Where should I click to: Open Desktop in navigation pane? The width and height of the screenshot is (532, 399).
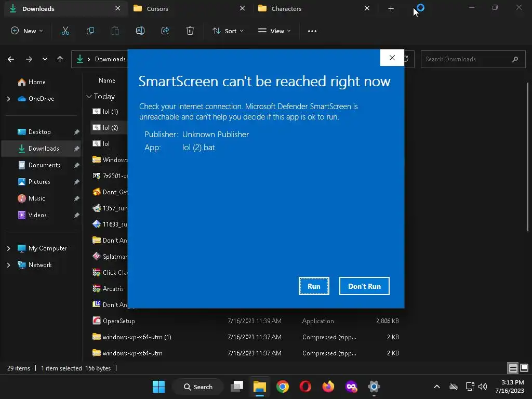point(39,132)
